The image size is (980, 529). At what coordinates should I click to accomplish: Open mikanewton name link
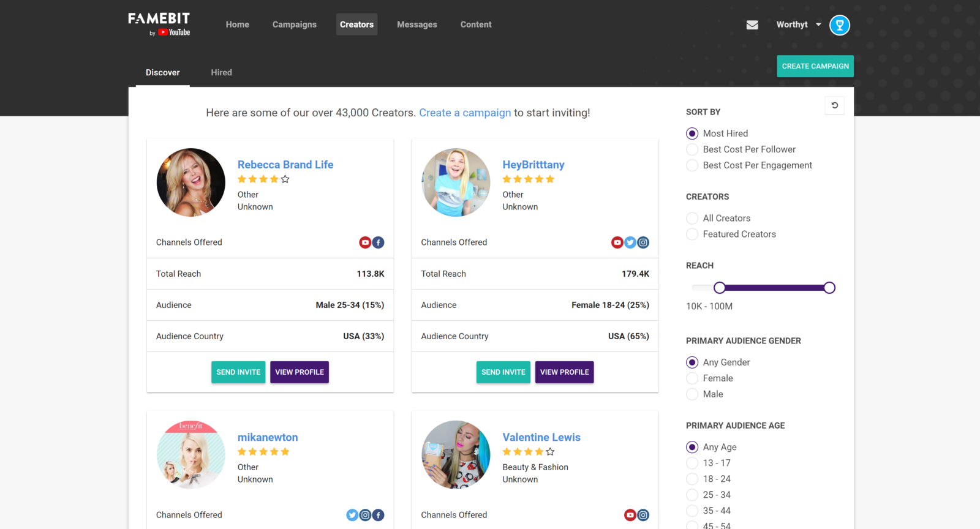click(268, 437)
